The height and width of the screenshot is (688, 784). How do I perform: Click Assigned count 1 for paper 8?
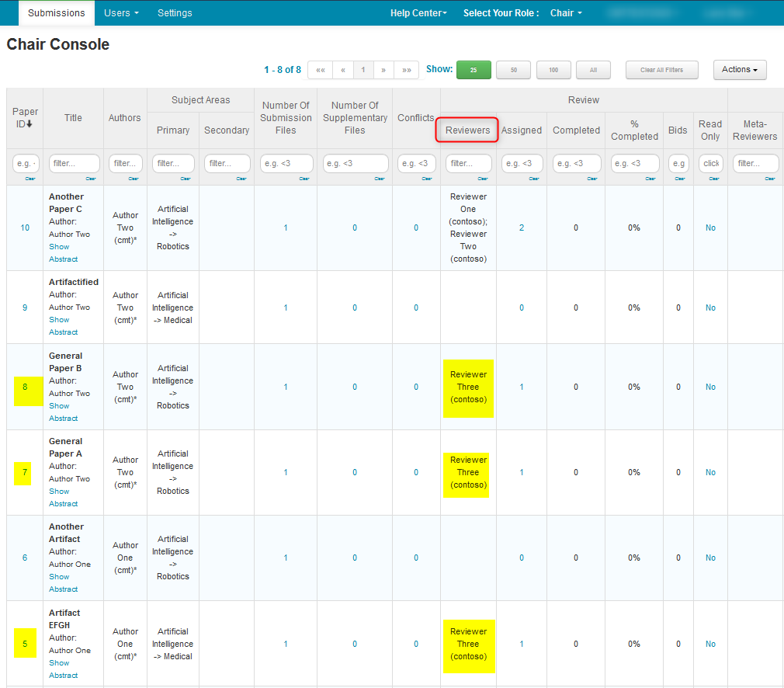point(522,387)
